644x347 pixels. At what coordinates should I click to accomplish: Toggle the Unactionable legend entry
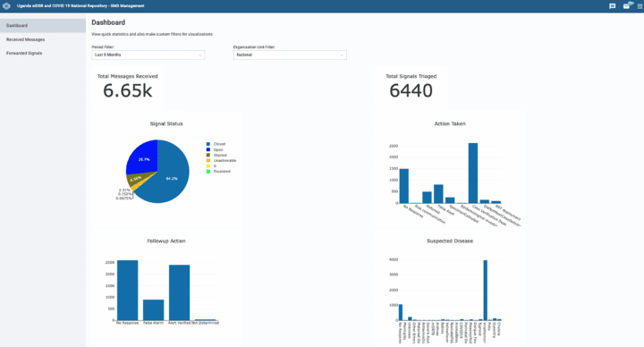pos(221,161)
